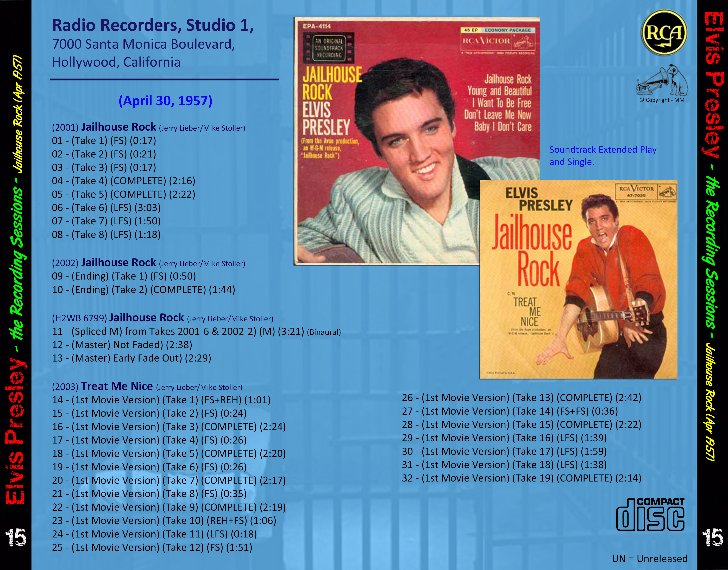Click the April 30, 1957 date
This screenshot has width=728, height=570.
click(x=165, y=101)
